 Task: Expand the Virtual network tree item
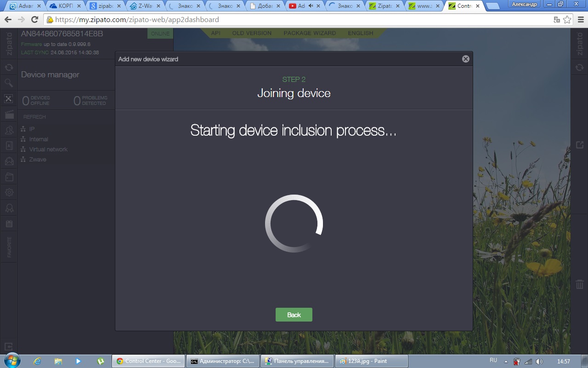pos(48,149)
